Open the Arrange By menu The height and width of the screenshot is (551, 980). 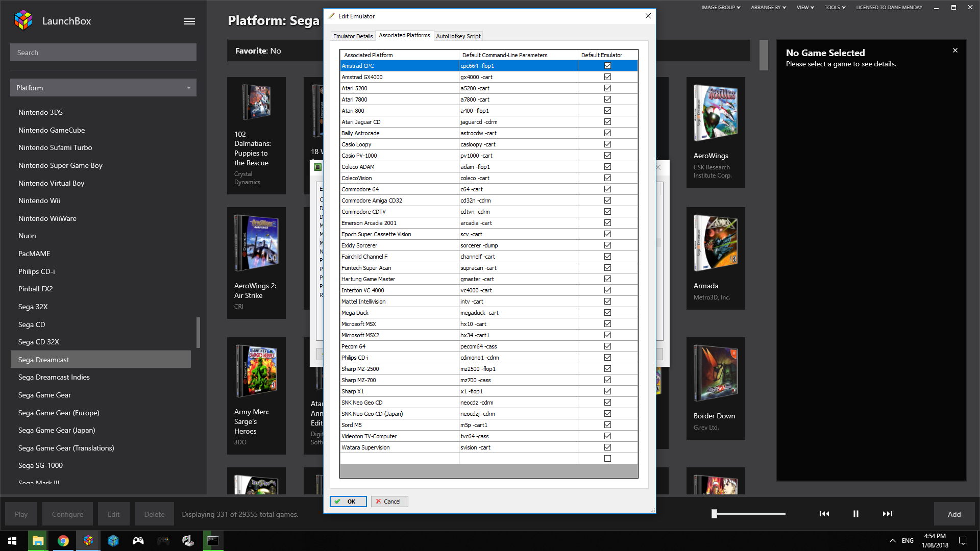(768, 8)
